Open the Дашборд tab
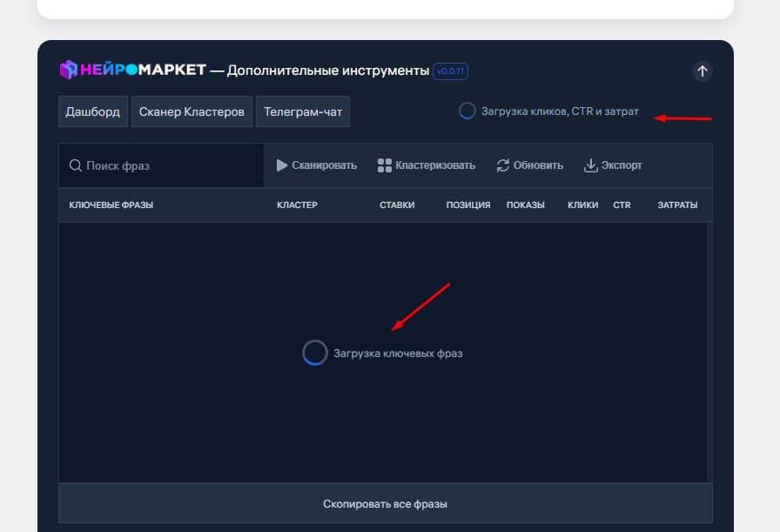The width and height of the screenshot is (780, 532). tap(93, 111)
